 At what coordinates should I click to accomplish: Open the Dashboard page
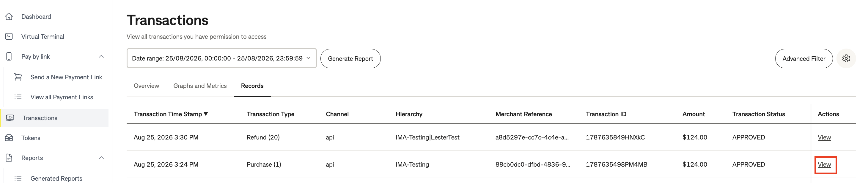[36, 17]
